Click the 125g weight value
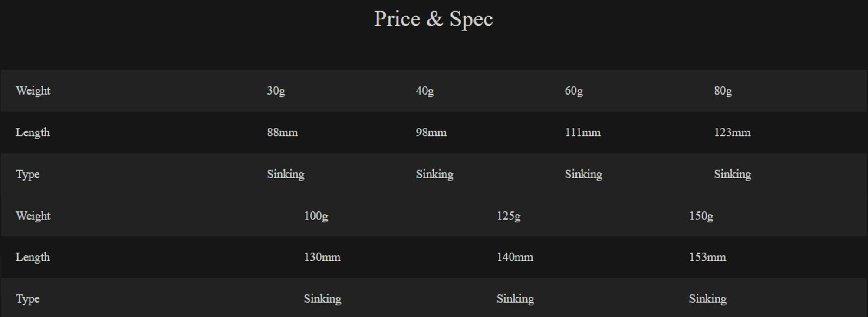This screenshot has height=317, width=868. [x=509, y=216]
